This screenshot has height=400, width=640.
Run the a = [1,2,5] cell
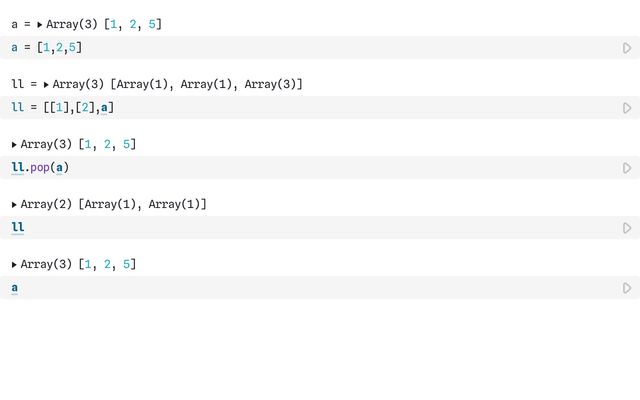pyautogui.click(x=627, y=48)
